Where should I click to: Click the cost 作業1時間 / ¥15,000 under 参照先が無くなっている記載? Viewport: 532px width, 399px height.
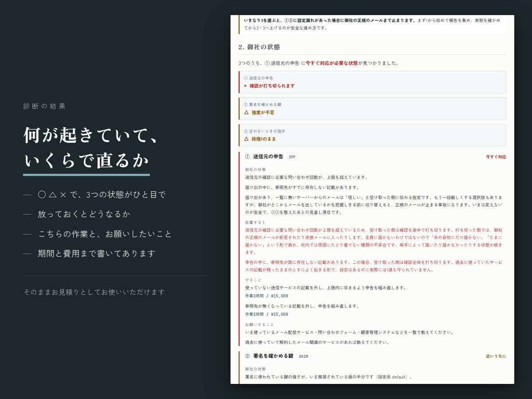tap(266, 315)
